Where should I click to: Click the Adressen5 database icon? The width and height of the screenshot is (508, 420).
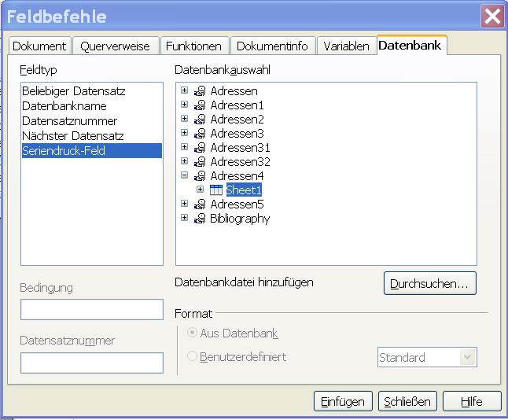(x=200, y=204)
